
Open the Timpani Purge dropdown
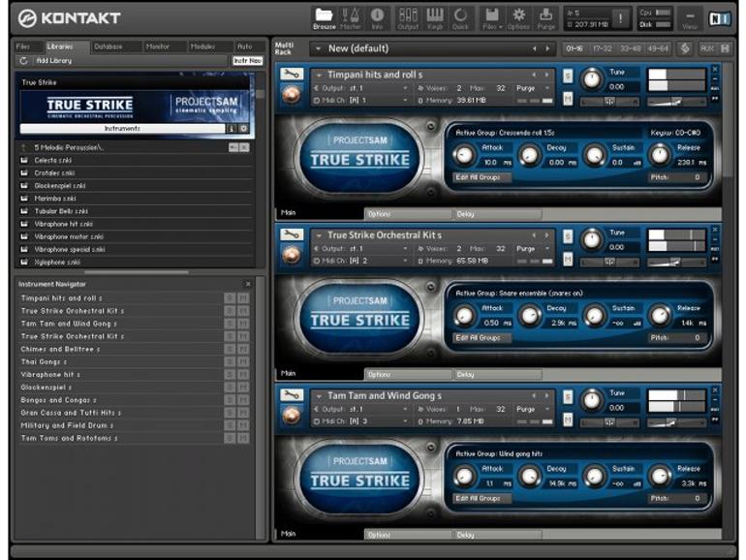point(533,88)
